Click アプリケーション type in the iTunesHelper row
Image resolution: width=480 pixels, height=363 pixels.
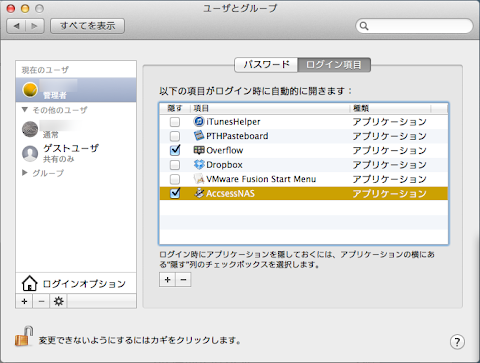coord(389,122)
